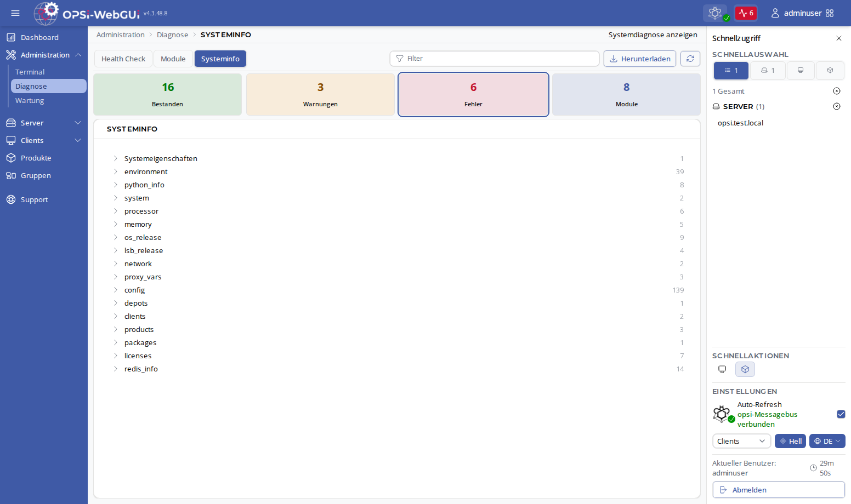Image resolution: width=851 pixels, height=504 pixels.
Task: Select the clients monitor quick-selection tab
Action: click(x=801, y=71)
